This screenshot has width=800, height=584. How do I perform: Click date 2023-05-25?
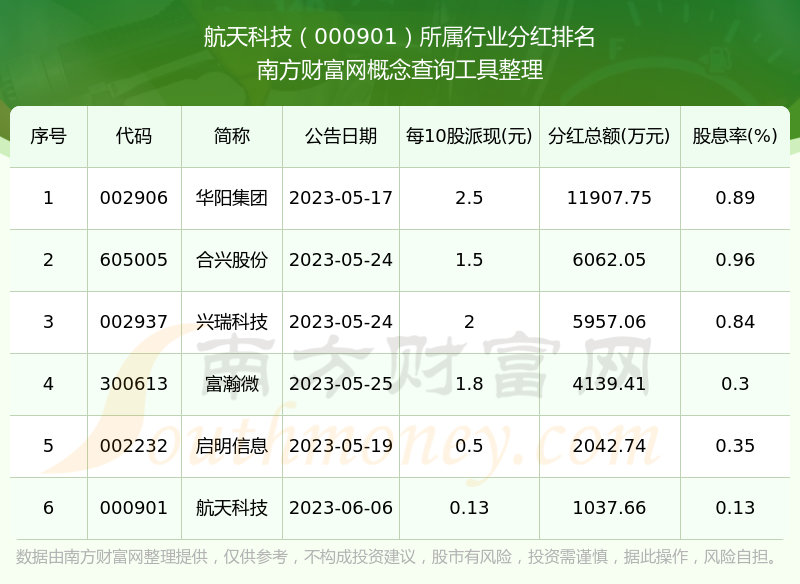341,384
